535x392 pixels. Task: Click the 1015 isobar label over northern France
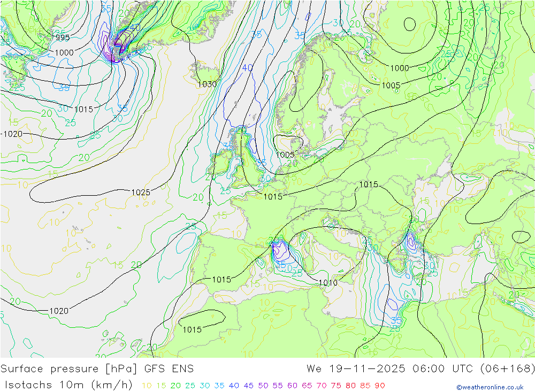pos(273,196)
